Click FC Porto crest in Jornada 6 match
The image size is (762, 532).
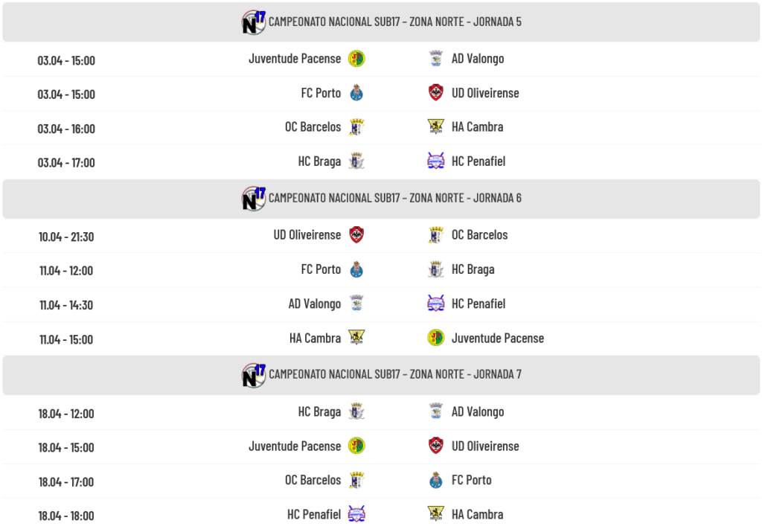point(356,269)
